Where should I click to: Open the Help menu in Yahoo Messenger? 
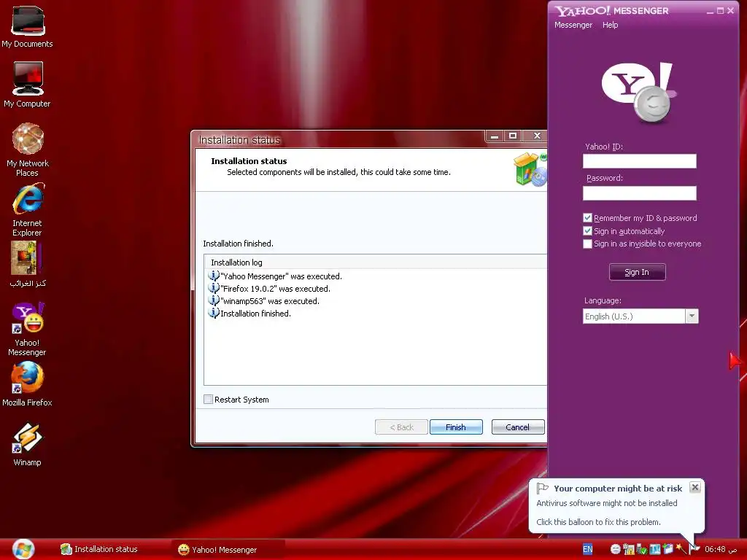(610, 25)
